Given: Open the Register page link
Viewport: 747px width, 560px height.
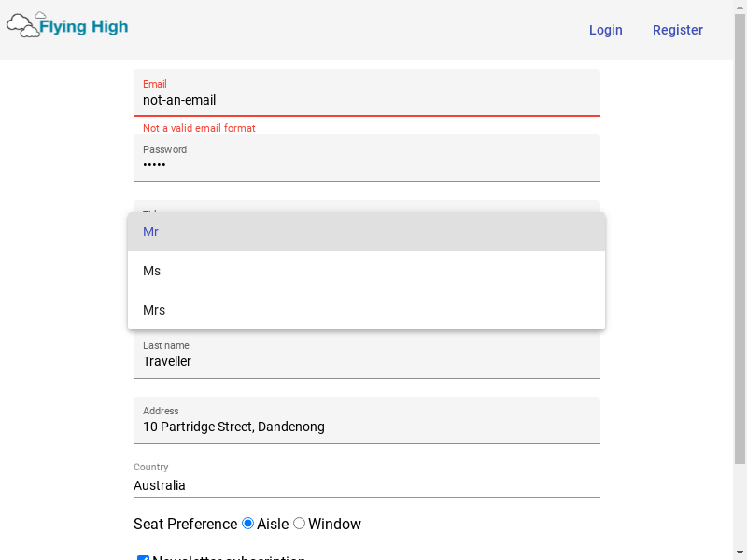Looking at the screenshot, I should tap(678, 30).
